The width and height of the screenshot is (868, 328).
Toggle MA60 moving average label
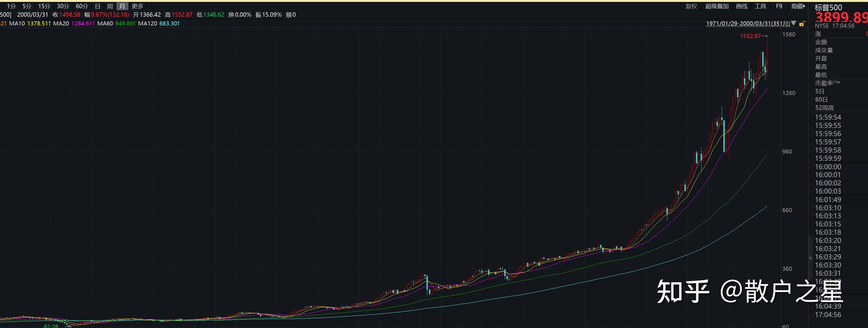(x=105, y=24)
